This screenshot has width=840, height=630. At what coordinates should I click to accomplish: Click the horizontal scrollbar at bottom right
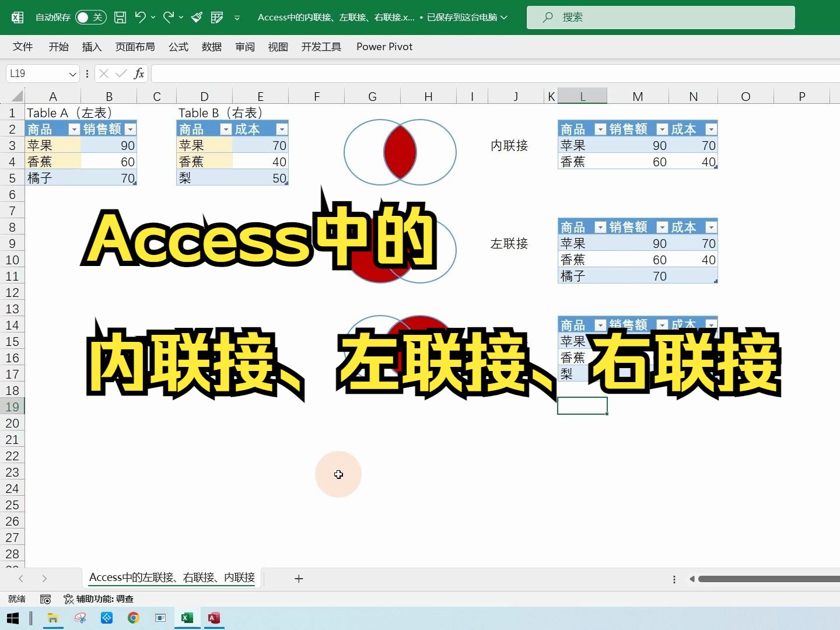(x=764, y=579)
